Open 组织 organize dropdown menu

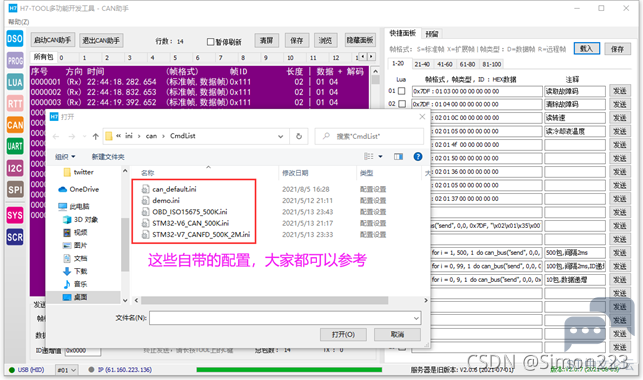click(65, 157)
